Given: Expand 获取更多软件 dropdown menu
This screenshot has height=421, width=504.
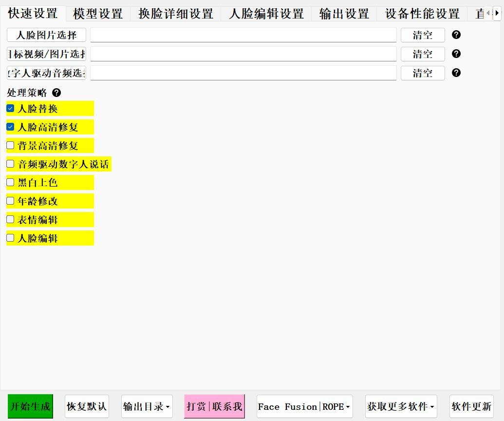Looking at the screenshot, I should (401, 406).
